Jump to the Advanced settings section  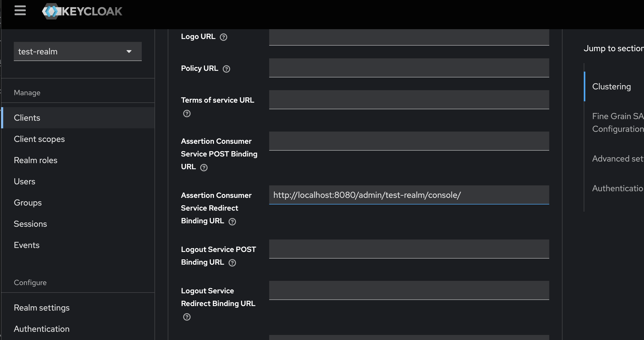coord(617,158)
